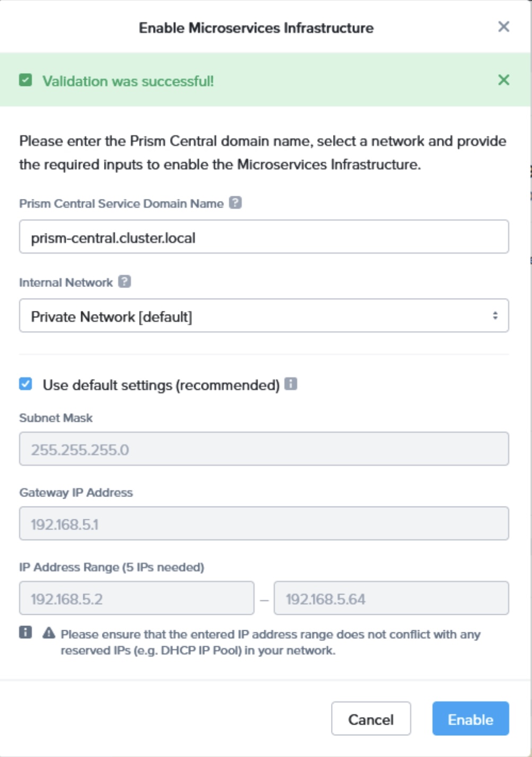Uncheck the Use default settings checkbox

(25, 384)
